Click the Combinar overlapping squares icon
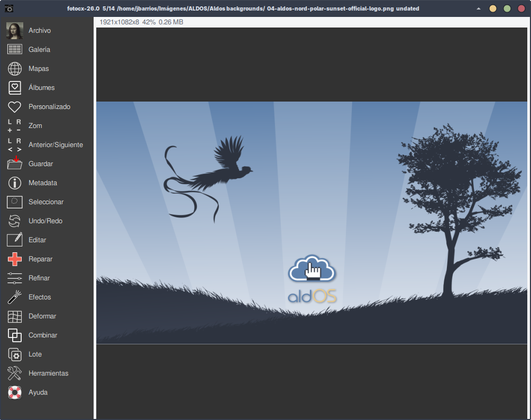531x420 pixels. pos(15,335)
